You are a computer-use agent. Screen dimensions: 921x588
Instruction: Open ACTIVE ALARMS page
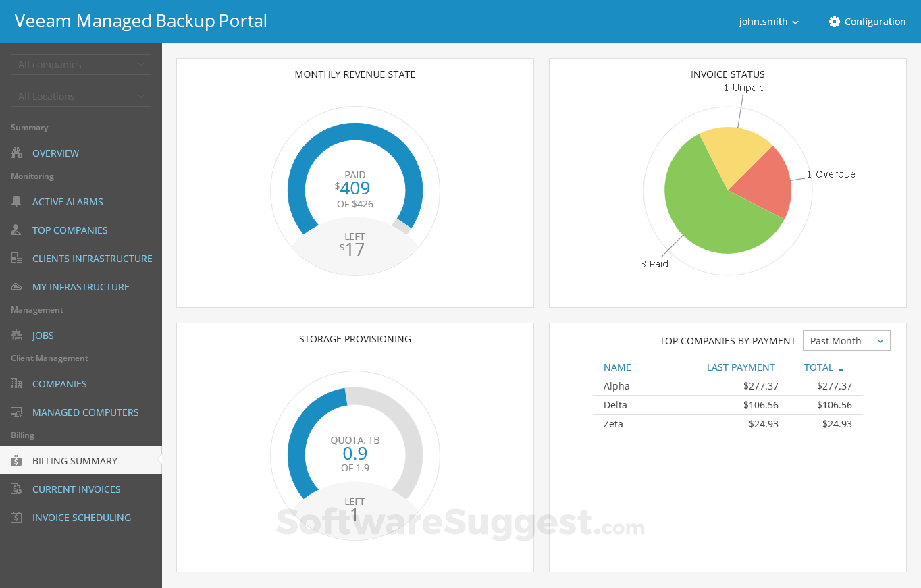(68, 202)
